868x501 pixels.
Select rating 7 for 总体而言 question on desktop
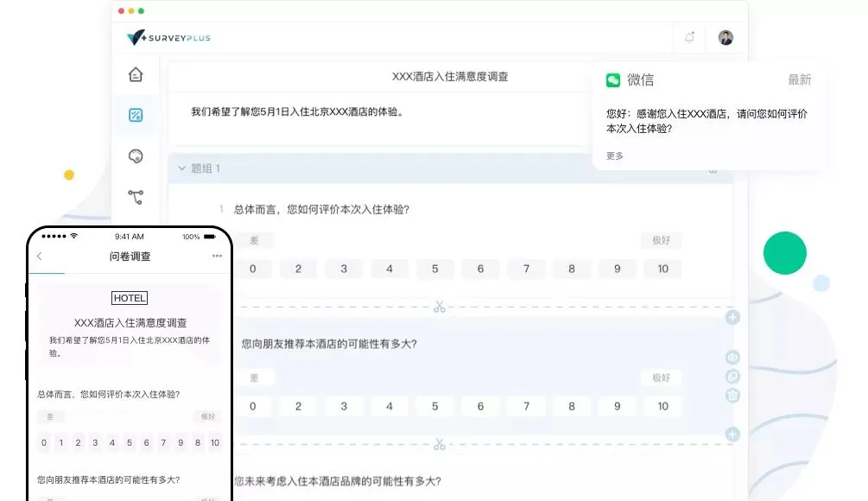pos(527,269)
